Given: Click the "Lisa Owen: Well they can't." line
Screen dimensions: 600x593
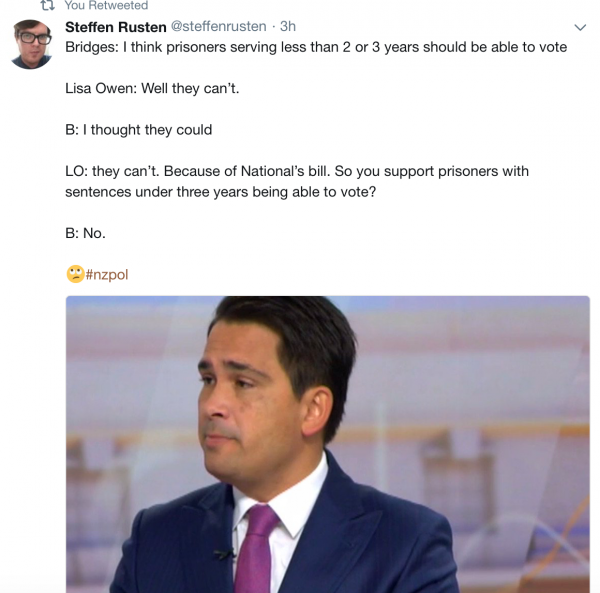Looking at the screenshot, I should click(152, 88).
